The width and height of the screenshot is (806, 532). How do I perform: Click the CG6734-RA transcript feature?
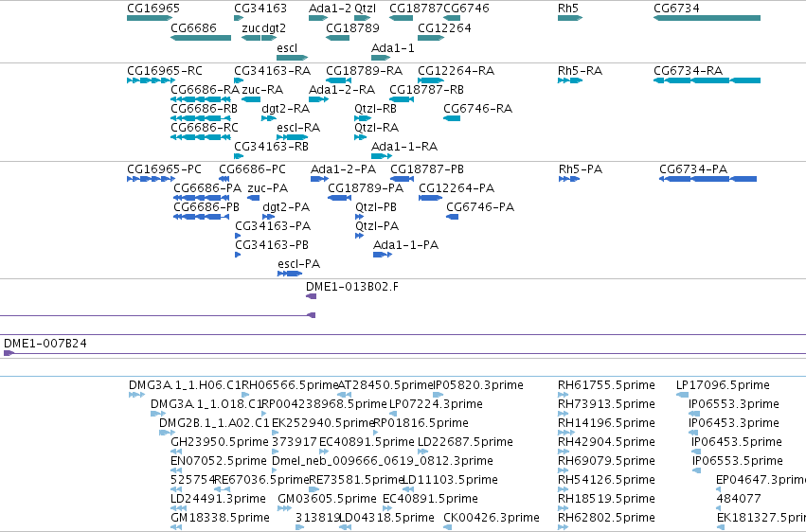tap(707, 80)
